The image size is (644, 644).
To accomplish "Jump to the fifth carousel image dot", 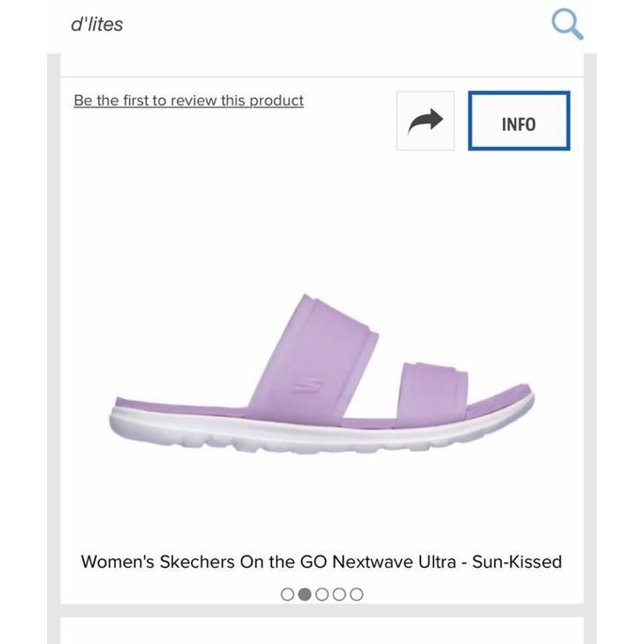I will click(x=356, y=594).
